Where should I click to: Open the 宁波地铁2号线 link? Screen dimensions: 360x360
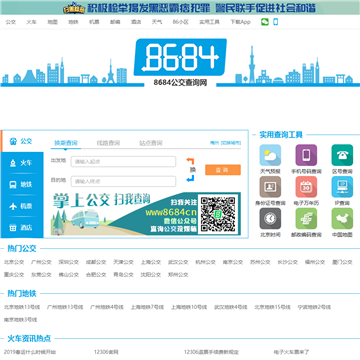314,307
